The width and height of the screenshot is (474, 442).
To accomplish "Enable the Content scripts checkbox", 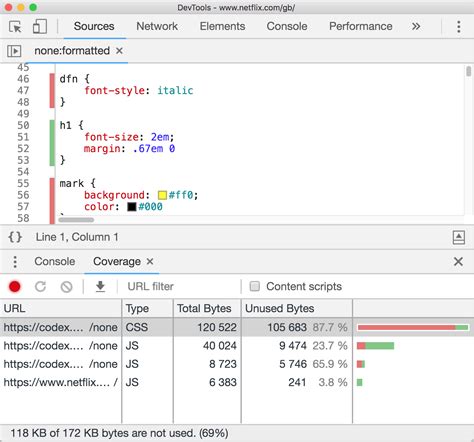I will click(x=255, y=286).
